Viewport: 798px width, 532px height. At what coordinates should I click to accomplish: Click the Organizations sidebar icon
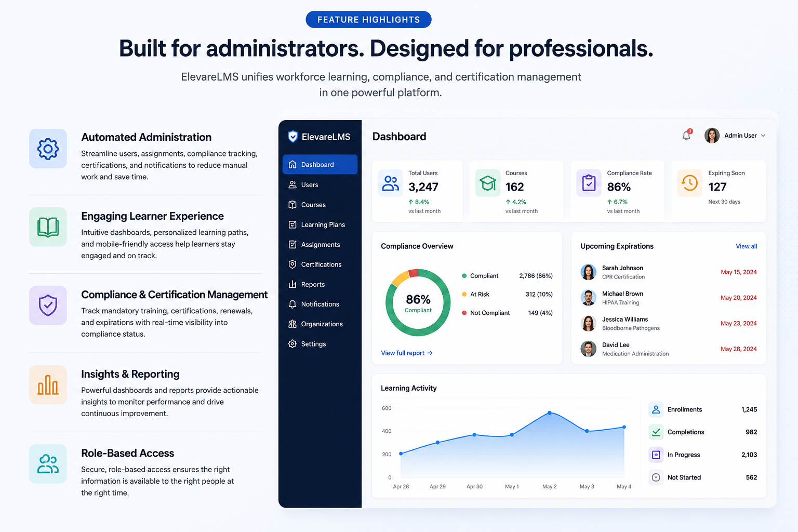tap(292, 324)
